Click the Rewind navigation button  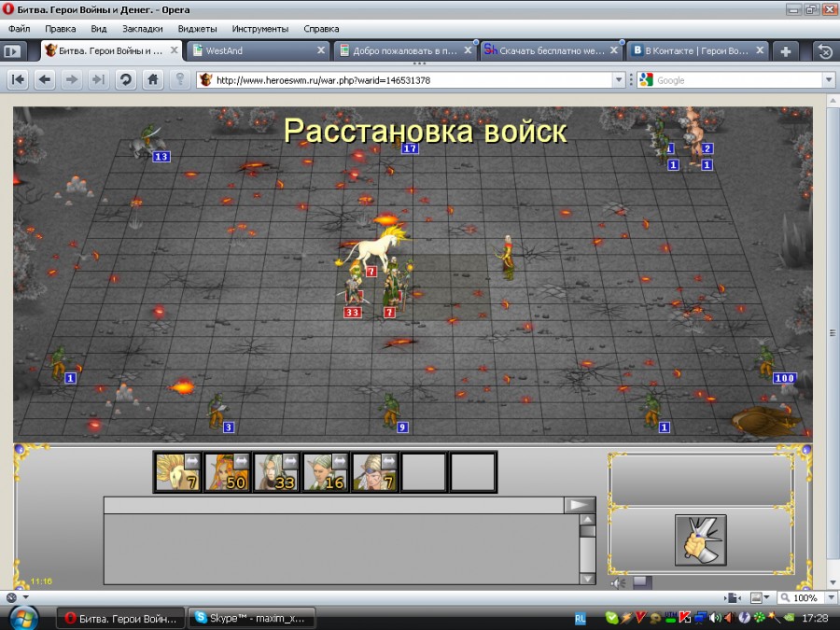(18, 80)
